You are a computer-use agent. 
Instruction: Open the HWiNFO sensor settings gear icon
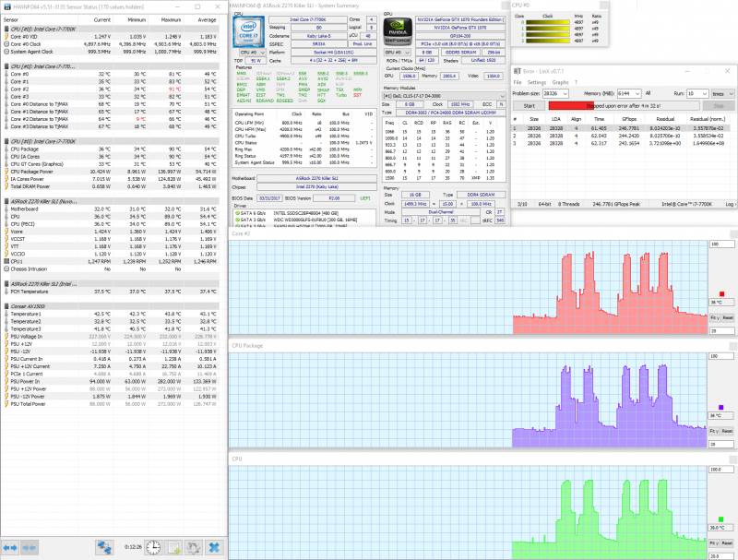[x=193, y=548]
